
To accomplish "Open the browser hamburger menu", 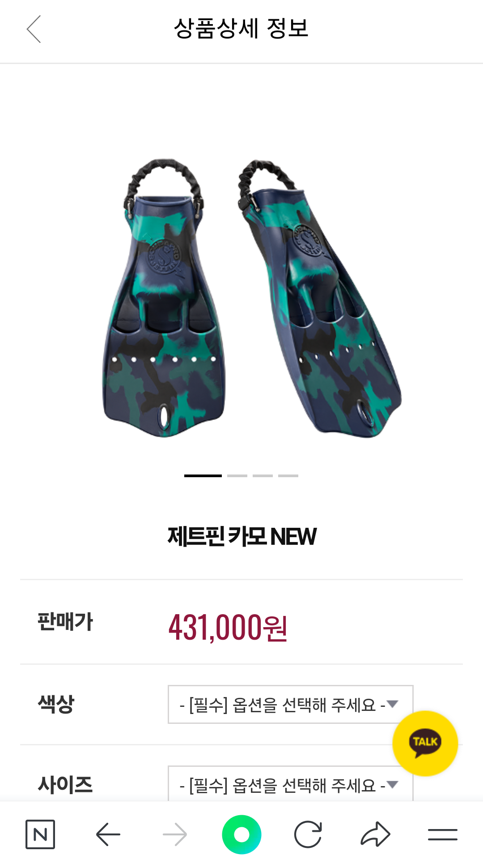I will (442, 834).
